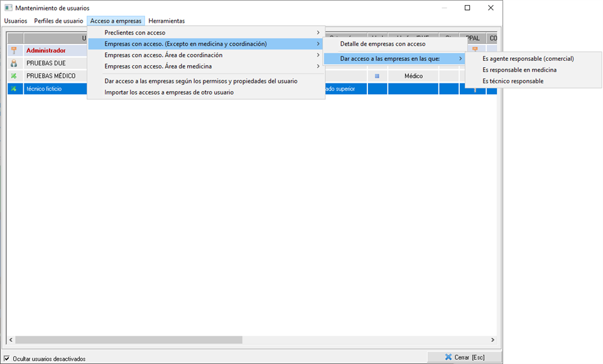603x364 pixels.
Task: Choose Es responsable en medicina option
Action: tap(519, 70)
